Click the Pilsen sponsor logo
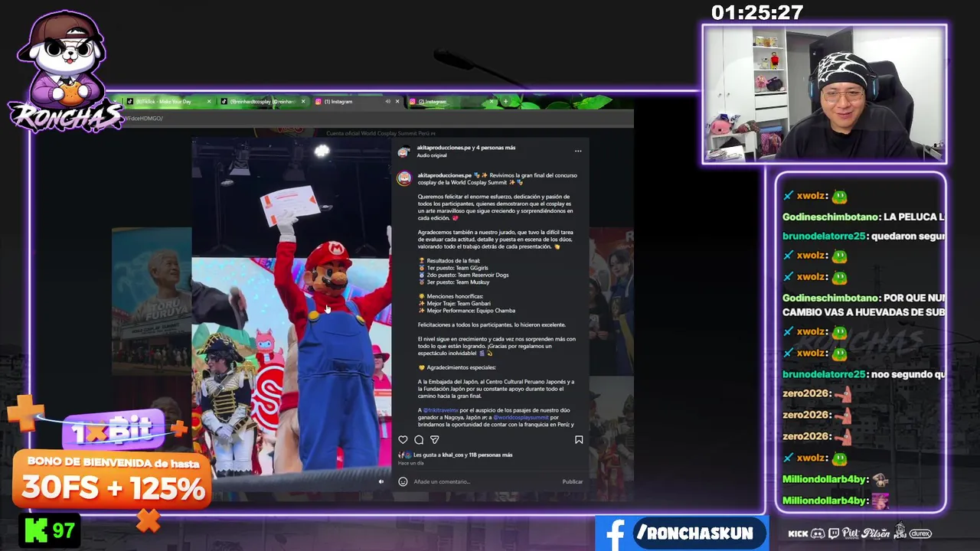This screenshot has height=551, width=980. click(x=875, y=533)
